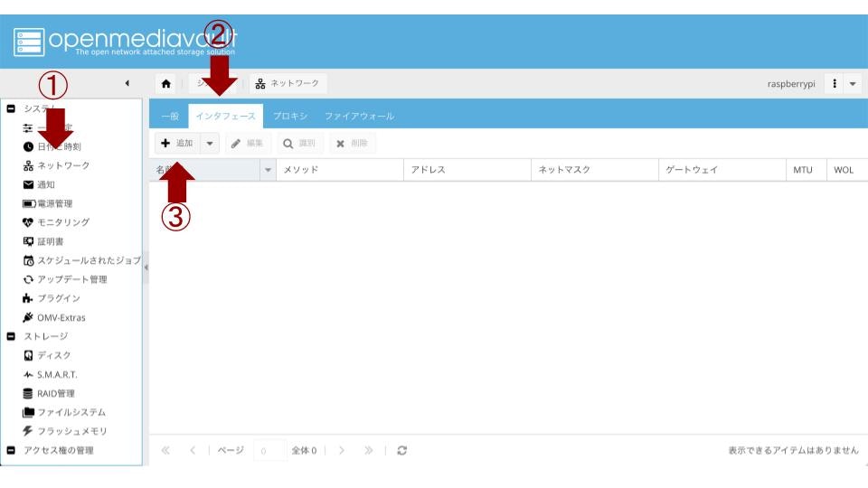Click the previous page arrow

[x=192, y=450]
